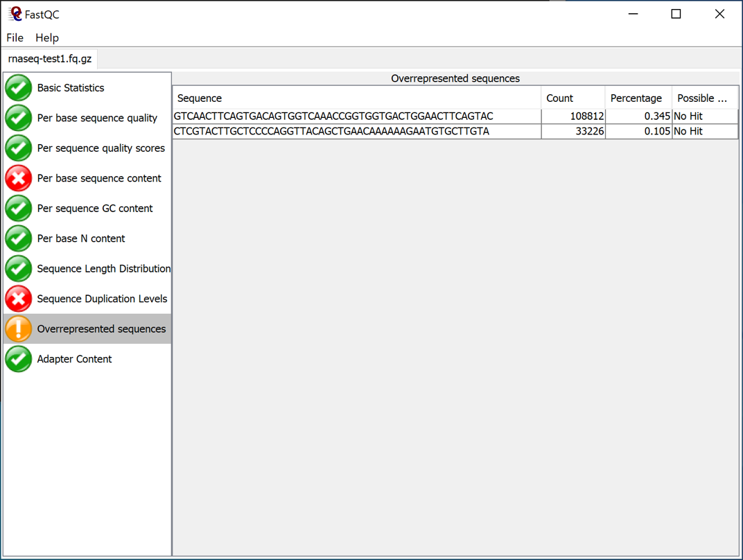The width and height of the screenshot is (743, 560).
Task: Open the File menu
Action: (15, 37)
